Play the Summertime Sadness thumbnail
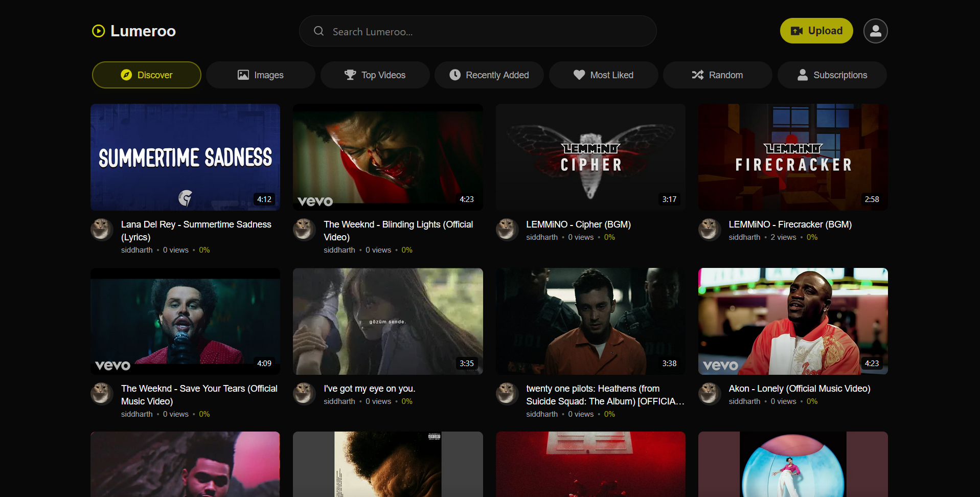The image size is (980, 497). point(185,157)
